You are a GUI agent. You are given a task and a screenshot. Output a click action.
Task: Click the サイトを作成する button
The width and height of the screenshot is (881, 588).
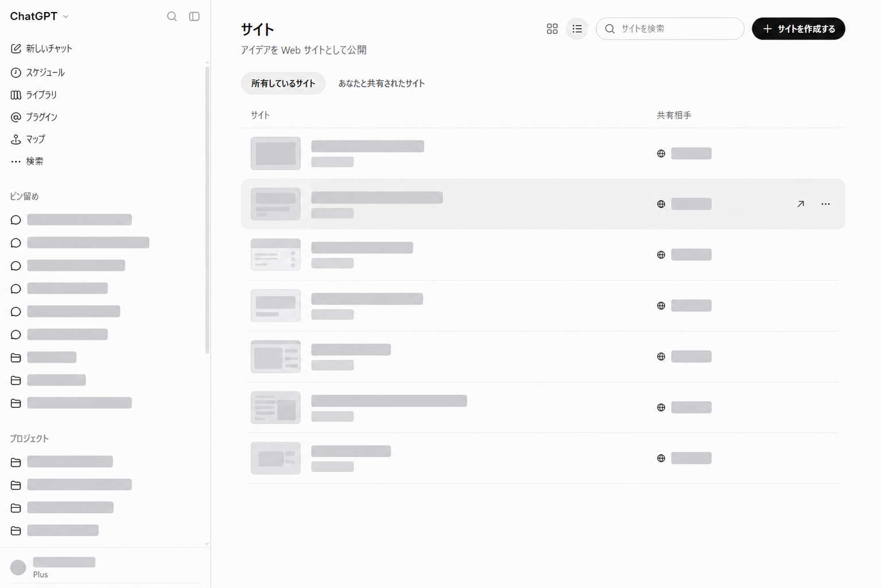[798, 29]
